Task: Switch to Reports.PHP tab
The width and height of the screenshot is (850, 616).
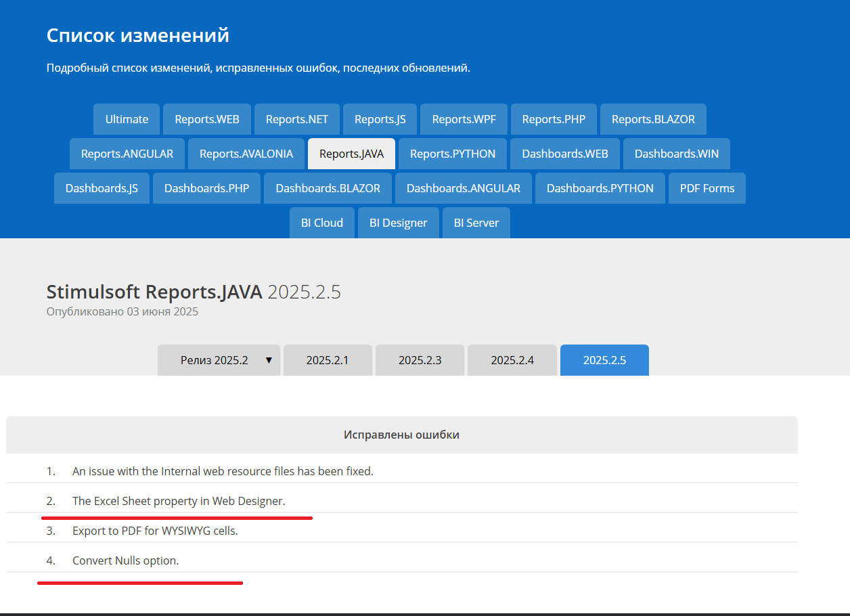Action: point(554,119)
